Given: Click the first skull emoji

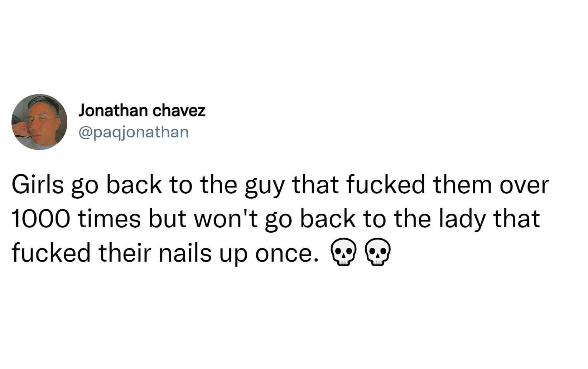Looking at the screenshot, I should pos(343,253).
